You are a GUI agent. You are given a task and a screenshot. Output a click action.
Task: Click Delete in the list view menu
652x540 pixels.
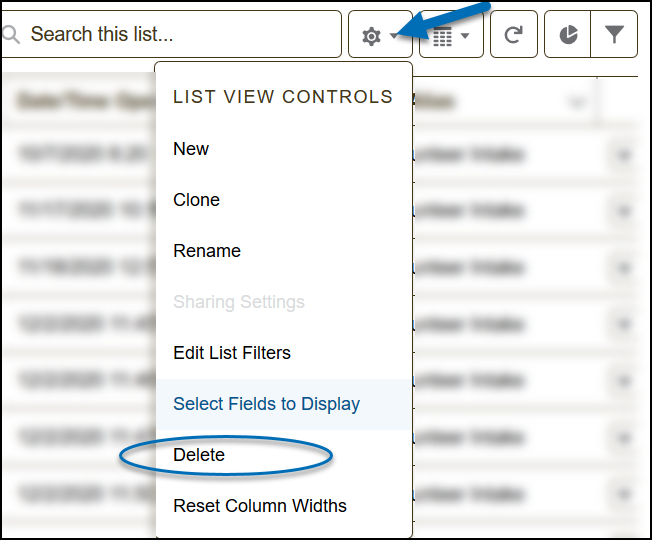pyautogui.click(x=199, y=455)
